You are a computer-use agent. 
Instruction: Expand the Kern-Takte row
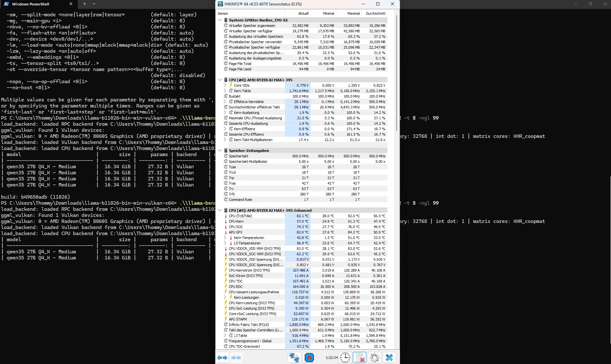tap(225, 91)
